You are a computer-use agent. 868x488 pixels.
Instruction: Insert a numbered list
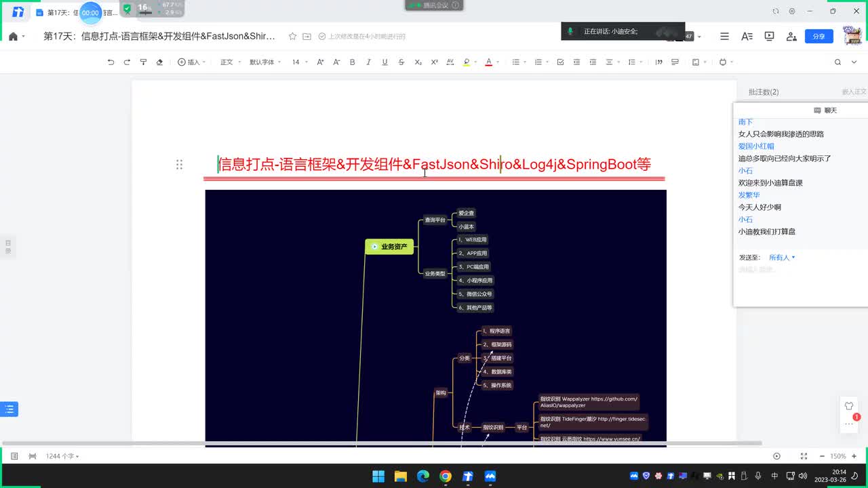click(538, 62)
